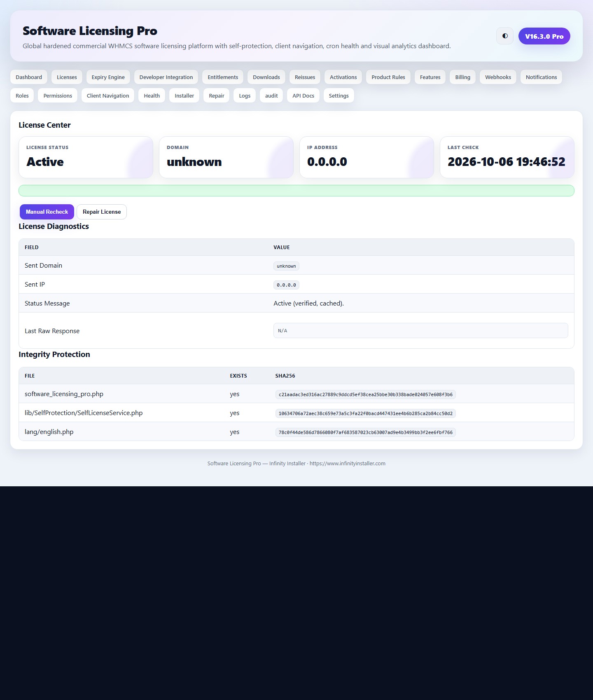The height and width of the screenshot is (700, 593).
Task: Switch to Client Navigation tab
Action: (108, 96)
